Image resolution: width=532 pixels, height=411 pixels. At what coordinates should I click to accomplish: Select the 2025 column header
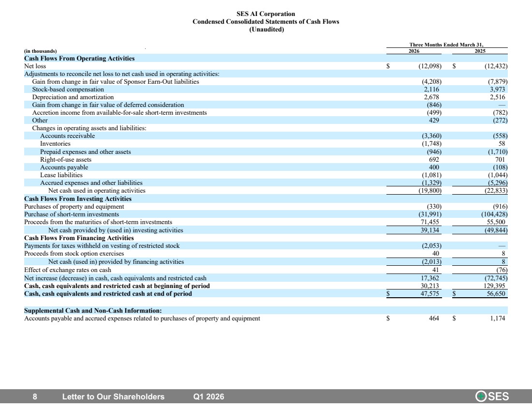pyautogui.click(x=480, y=51)
